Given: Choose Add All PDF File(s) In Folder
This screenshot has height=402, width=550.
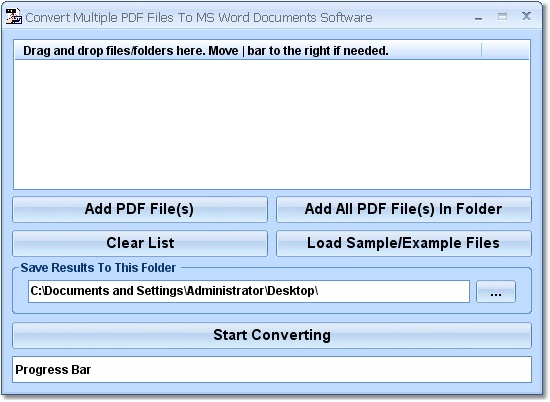Looking at the screenshot, I should [x=404, y=209].
